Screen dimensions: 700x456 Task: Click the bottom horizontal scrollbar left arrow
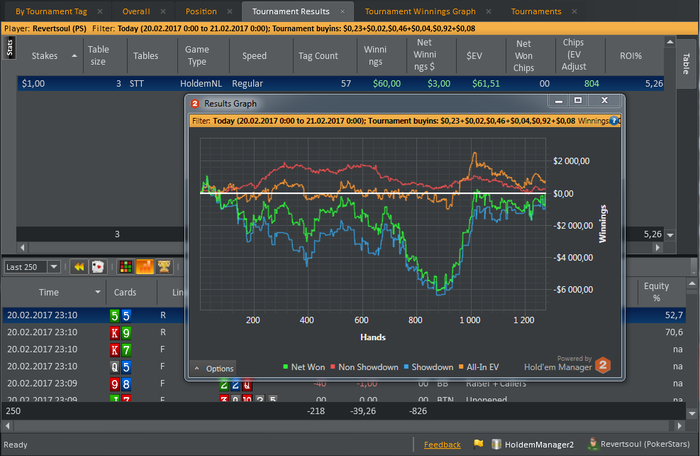7,426
